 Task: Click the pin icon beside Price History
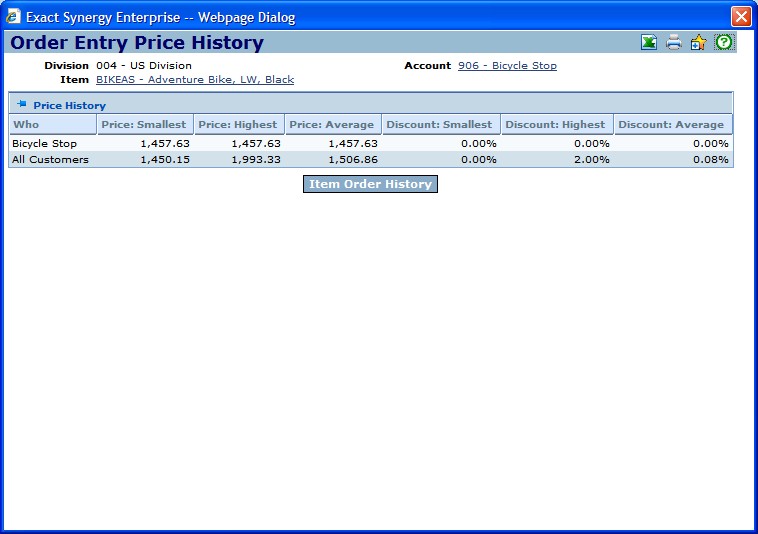tap(21, 104)
